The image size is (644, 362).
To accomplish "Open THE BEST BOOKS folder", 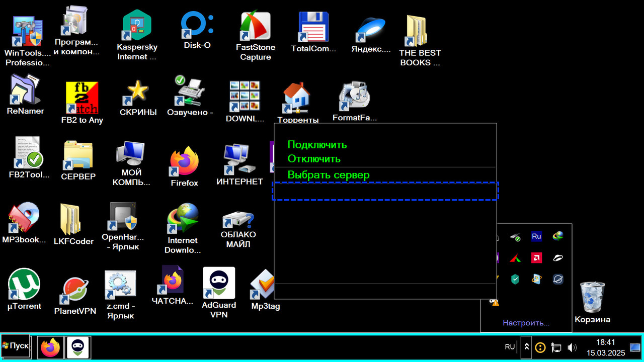I will [420, 41].
